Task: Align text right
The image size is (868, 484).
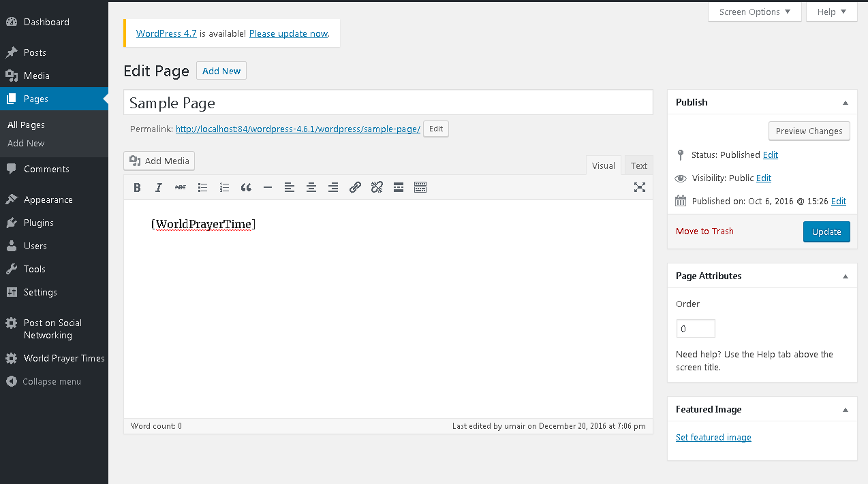Action: click(x=333, y=188)
